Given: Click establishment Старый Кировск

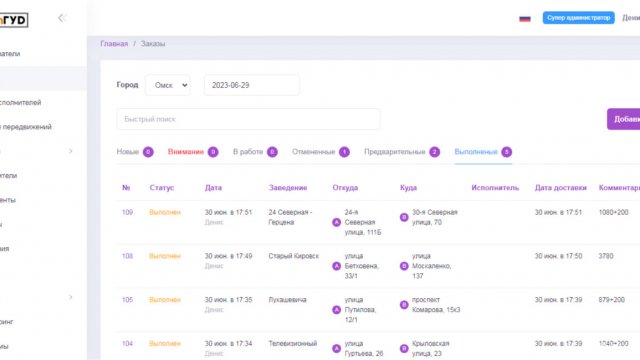Looking at the screenshot, I should pos(293,256).
